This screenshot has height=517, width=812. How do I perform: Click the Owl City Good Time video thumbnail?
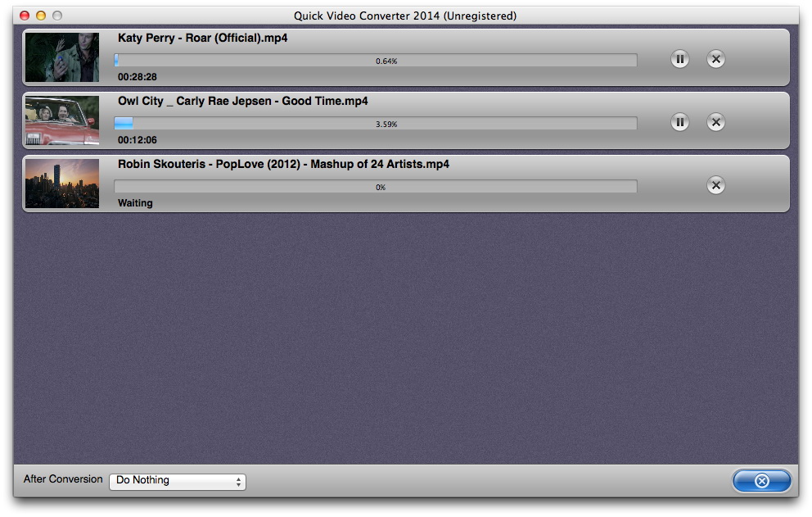[x=62, y=120]
